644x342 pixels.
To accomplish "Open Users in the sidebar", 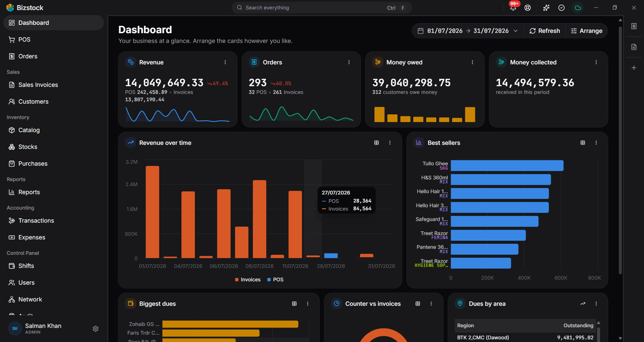I will tap(54, 283).
